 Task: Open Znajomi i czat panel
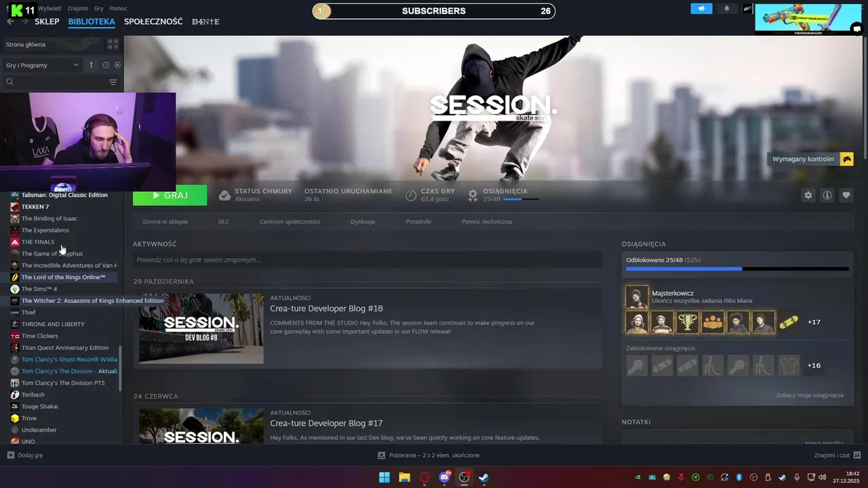837,455
